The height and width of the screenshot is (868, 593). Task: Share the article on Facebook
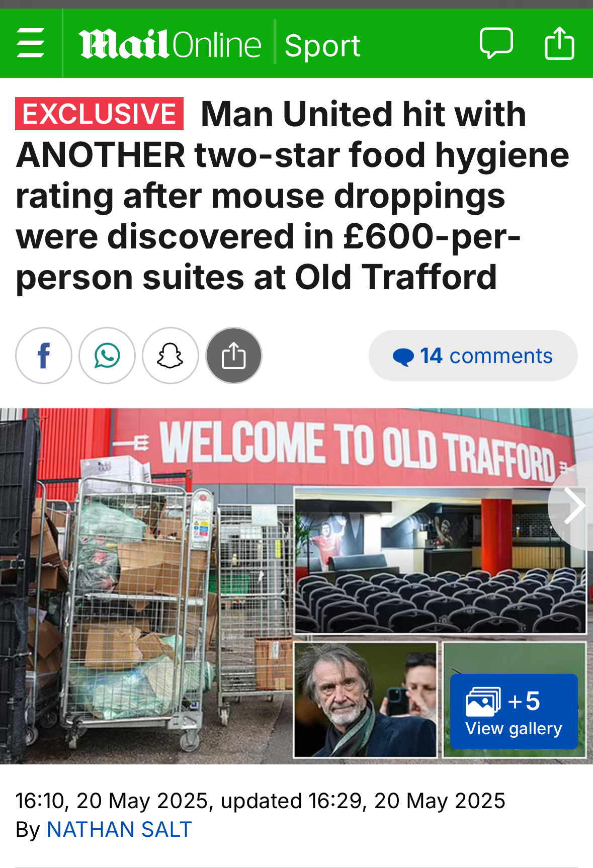tap(44, 356)
